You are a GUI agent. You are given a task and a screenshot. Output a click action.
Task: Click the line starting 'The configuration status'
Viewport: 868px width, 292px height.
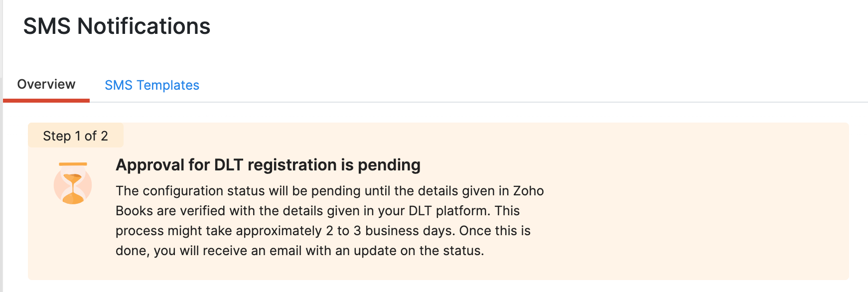pyautogui.click(x=329, y=191)
